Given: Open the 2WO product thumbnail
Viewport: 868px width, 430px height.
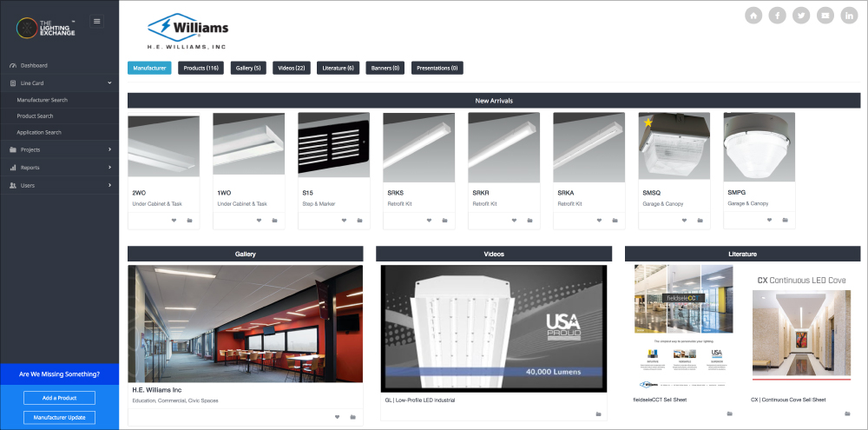Looking at the screenshot, I should point(164,145).
